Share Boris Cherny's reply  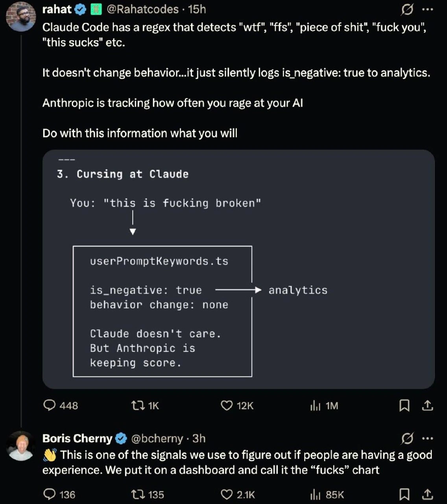[x=428, y=495]
